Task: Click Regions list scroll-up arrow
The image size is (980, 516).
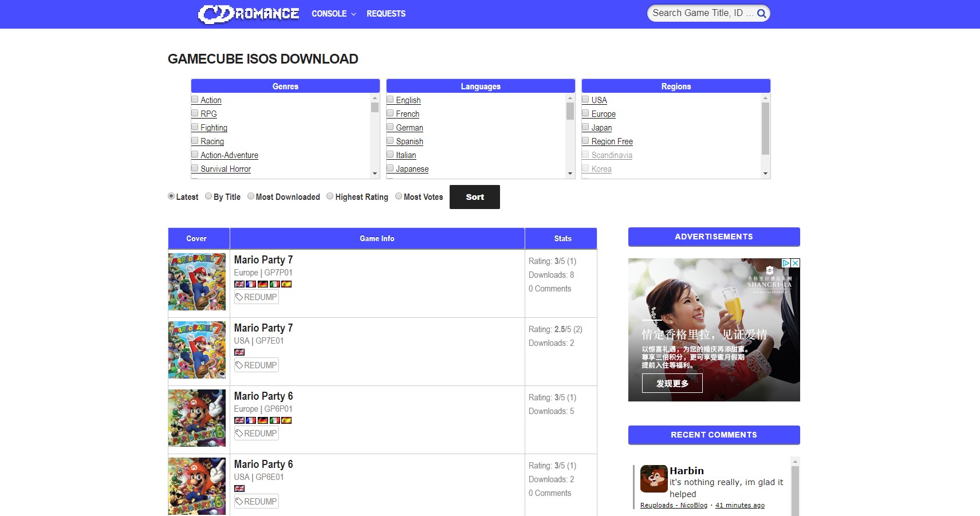Action: click(x=766, y=98)
